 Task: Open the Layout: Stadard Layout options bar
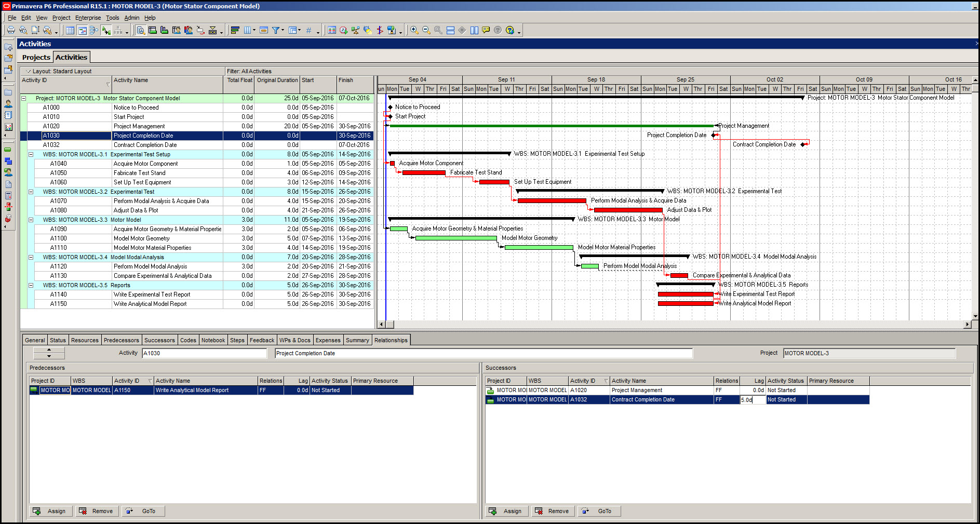coord(123,71)
